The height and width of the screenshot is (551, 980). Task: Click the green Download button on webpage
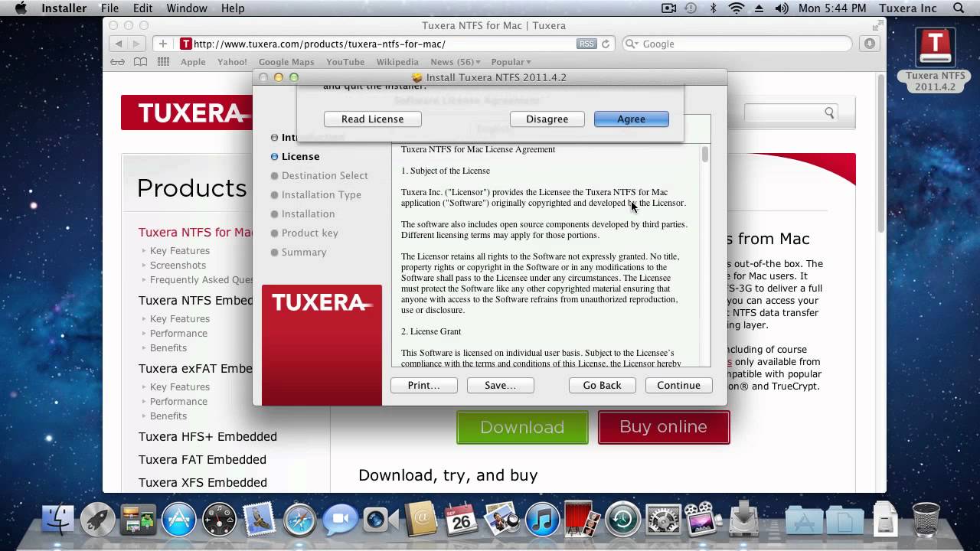[x=522, y=427]
